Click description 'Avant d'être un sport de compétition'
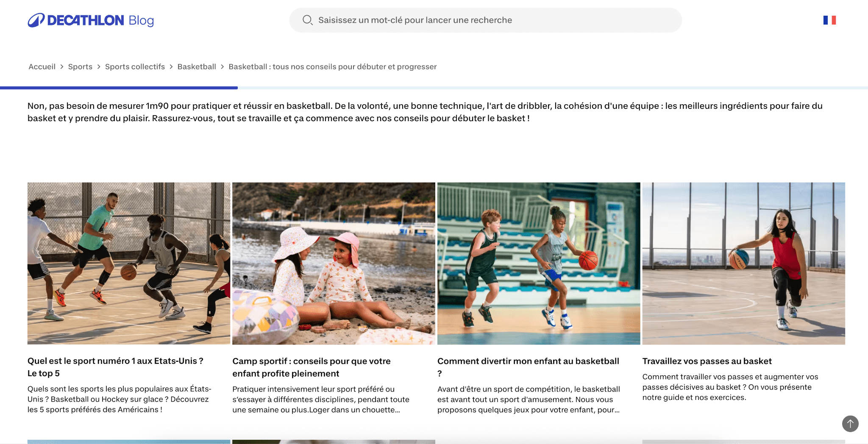Image resolution: width=868 pixels, height=444 pixels. click(529, 400)
